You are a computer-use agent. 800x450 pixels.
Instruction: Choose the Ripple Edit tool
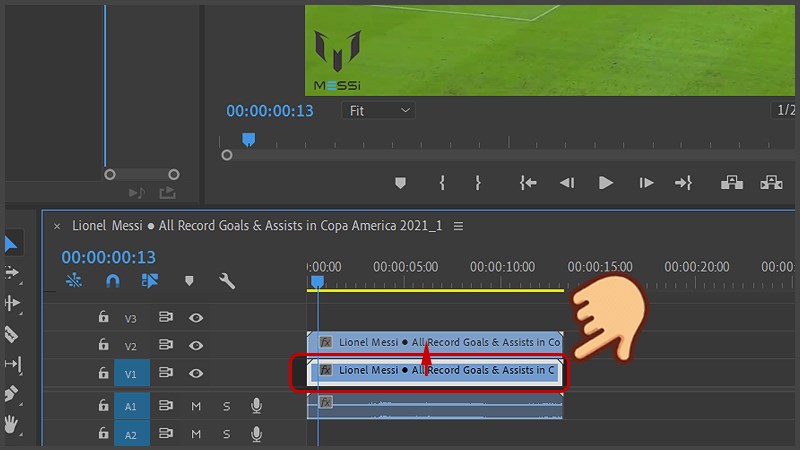pyautogui.click(x=12, y=303)
